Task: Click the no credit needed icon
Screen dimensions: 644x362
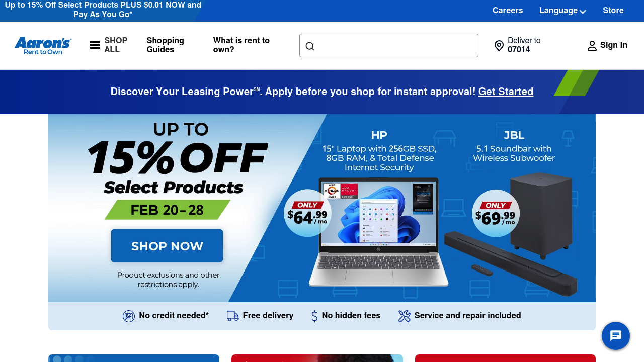Action: (129, 316)
